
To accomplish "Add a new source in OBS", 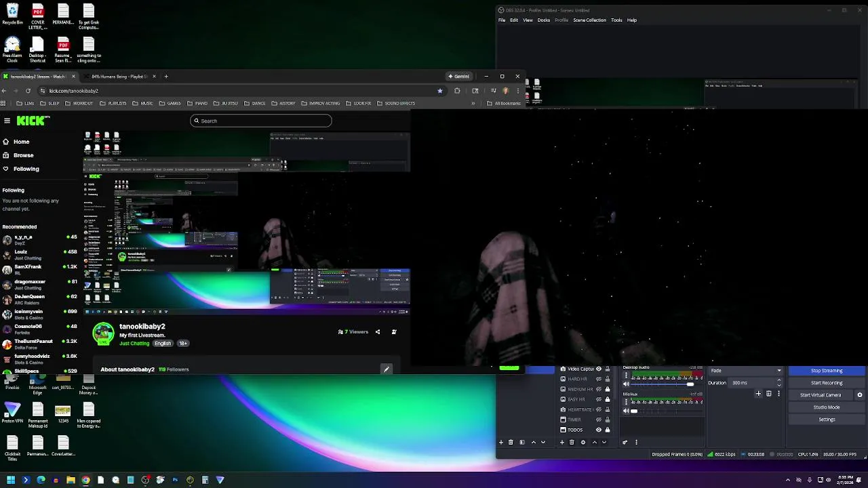I will (x=562, y=442).
